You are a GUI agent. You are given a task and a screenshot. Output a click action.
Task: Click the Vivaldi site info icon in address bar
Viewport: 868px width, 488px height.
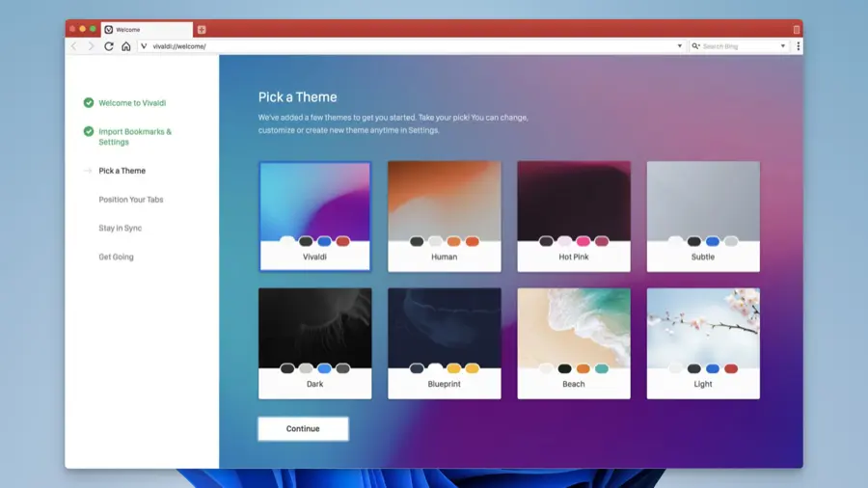pos(144,46)
